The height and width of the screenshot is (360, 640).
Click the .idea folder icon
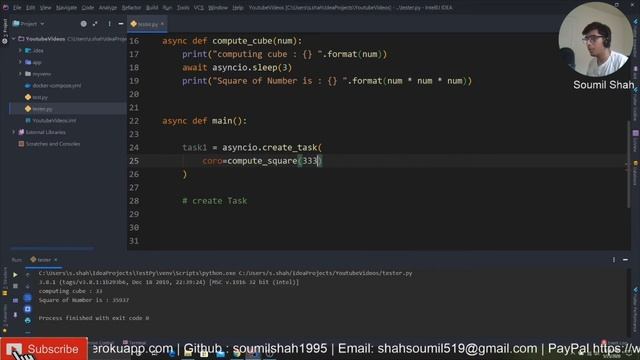tap(28, 51)
